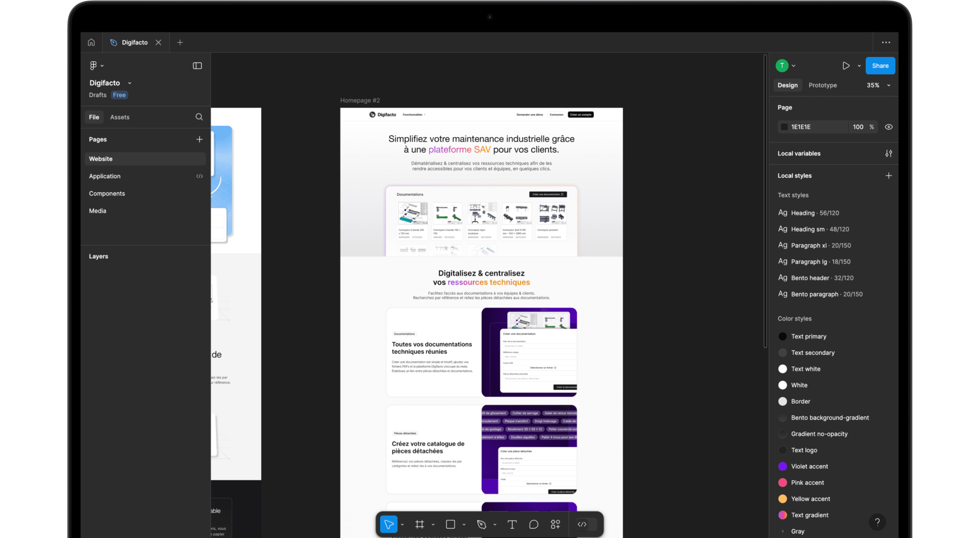Click the blue Share button
The width and height of the screenshot is (980, 538).
point(880,65)
